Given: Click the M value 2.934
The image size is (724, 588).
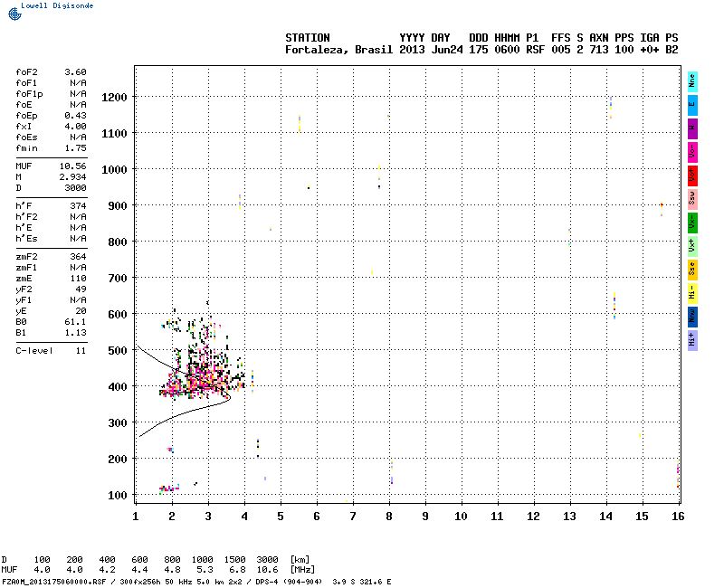Looking at the screenshot, I should point(73,177).
